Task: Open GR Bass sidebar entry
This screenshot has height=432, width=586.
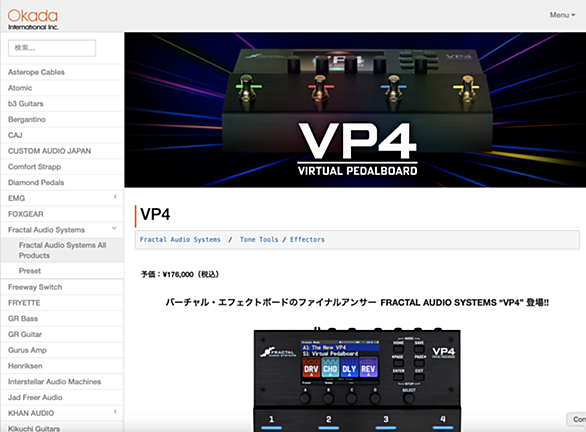Action: pos(23,318)
